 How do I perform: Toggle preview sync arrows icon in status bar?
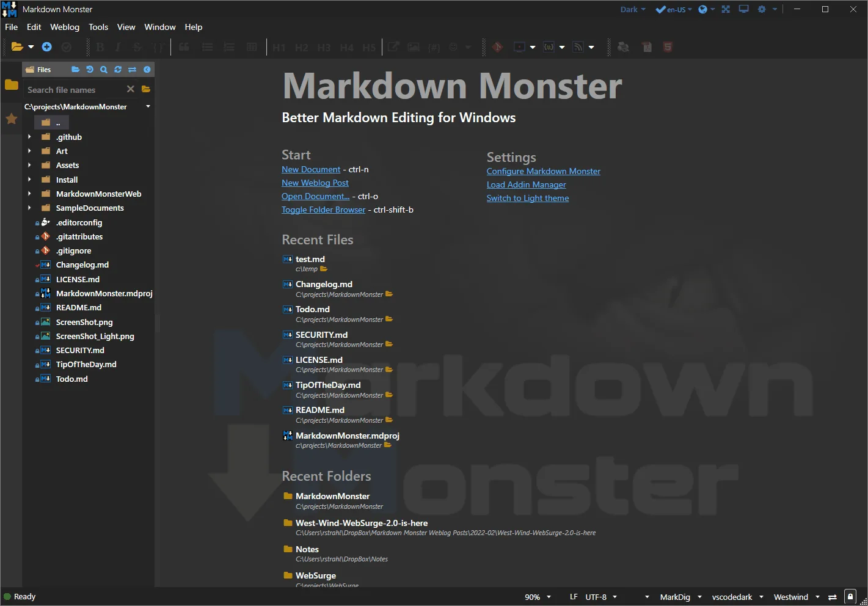[x=832, y=597]
